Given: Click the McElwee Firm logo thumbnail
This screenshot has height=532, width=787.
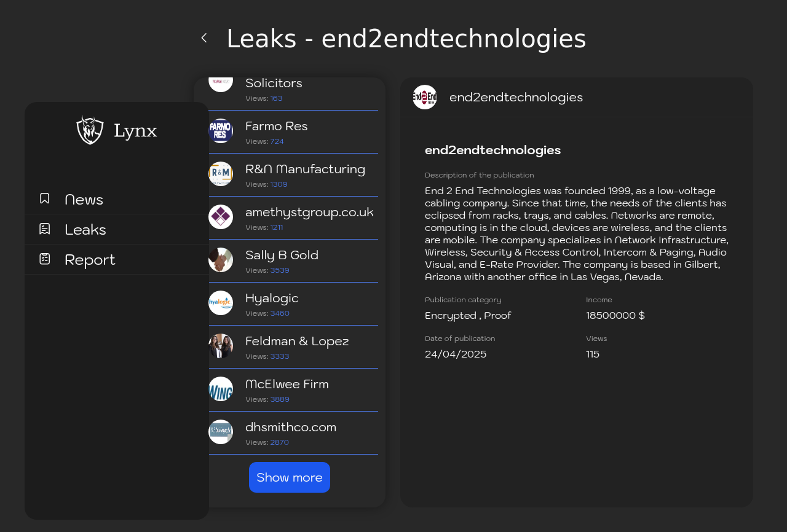Looking at the screenshot, I should (221, 389).
